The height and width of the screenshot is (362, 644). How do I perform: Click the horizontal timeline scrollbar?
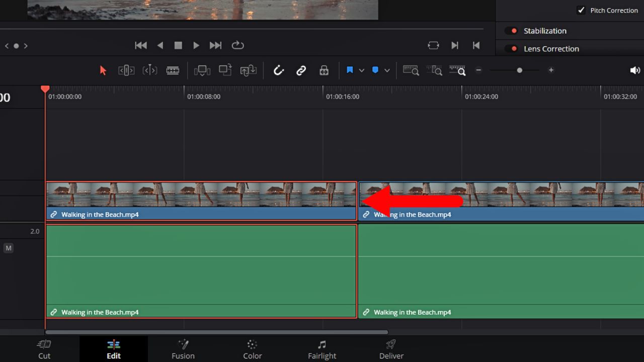216,332
